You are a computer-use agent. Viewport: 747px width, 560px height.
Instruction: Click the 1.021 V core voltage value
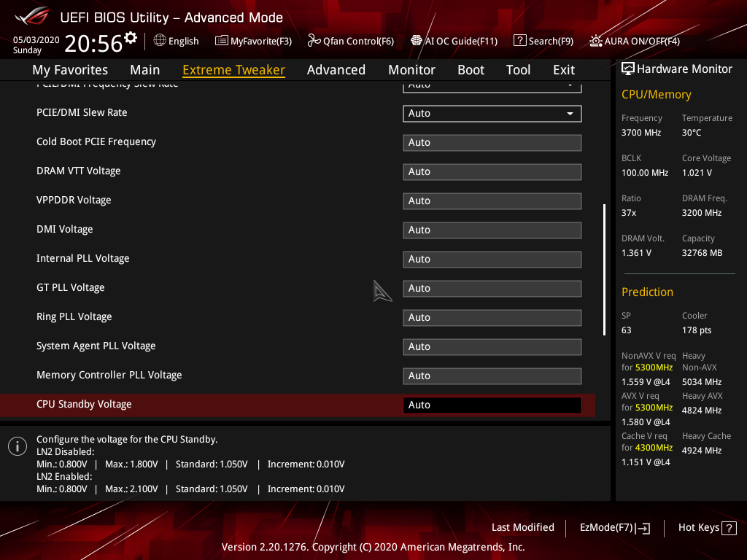point(697,173)
